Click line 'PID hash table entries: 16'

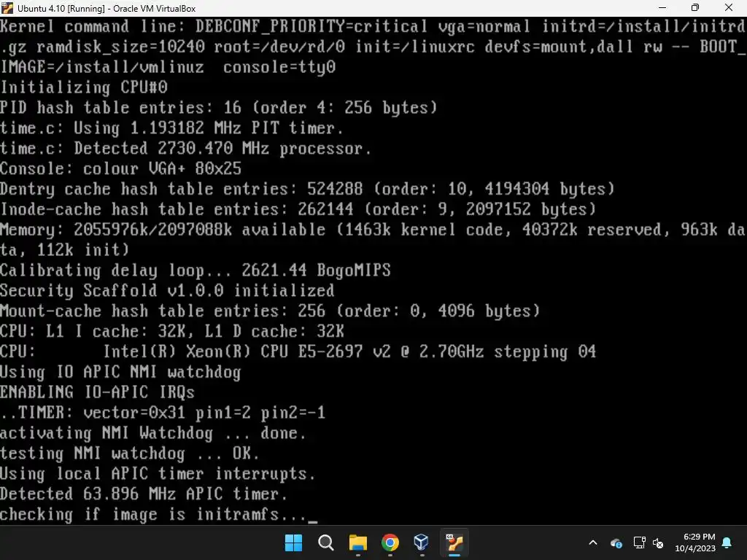point(120,108)
